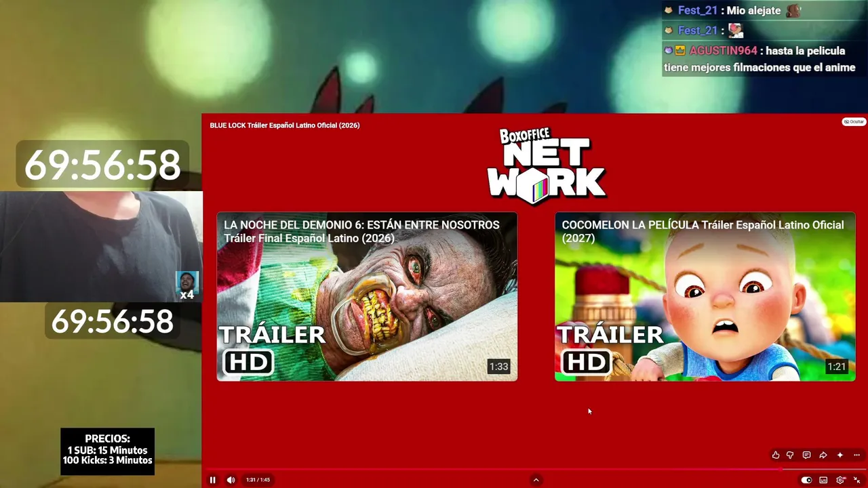Exit full screen mode

point(856,480)
